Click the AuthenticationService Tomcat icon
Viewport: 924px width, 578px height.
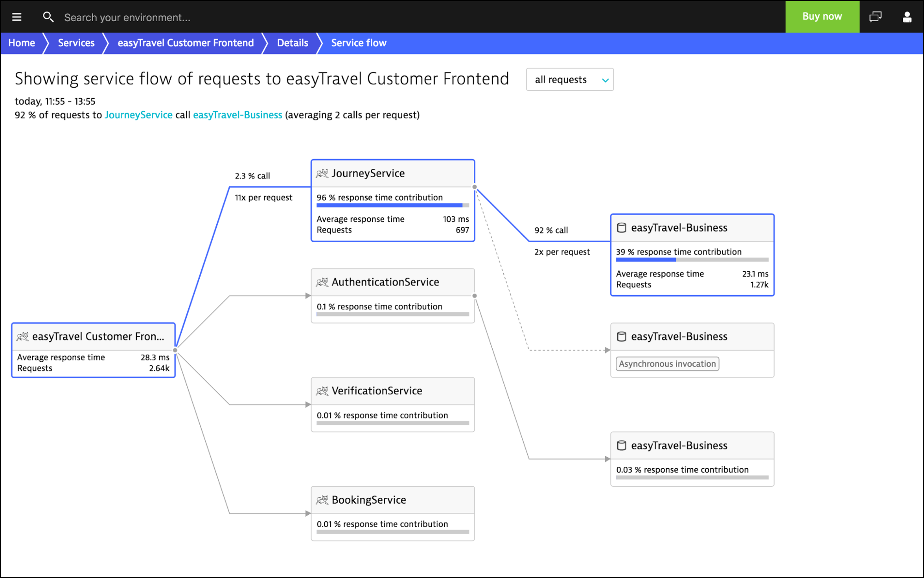[322, 282]
